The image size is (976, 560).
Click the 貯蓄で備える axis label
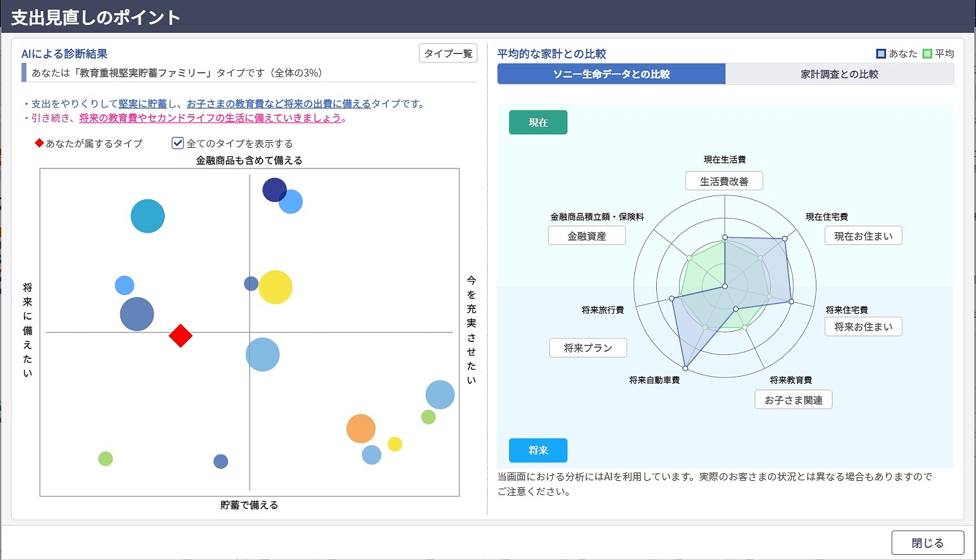click(x=249, y=505)
